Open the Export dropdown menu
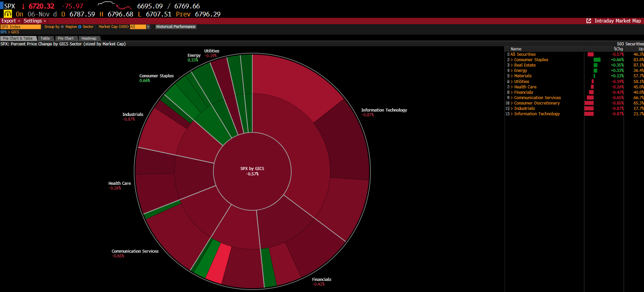The width and height of the screenshot is (644, 292). (x=11, y=21)
